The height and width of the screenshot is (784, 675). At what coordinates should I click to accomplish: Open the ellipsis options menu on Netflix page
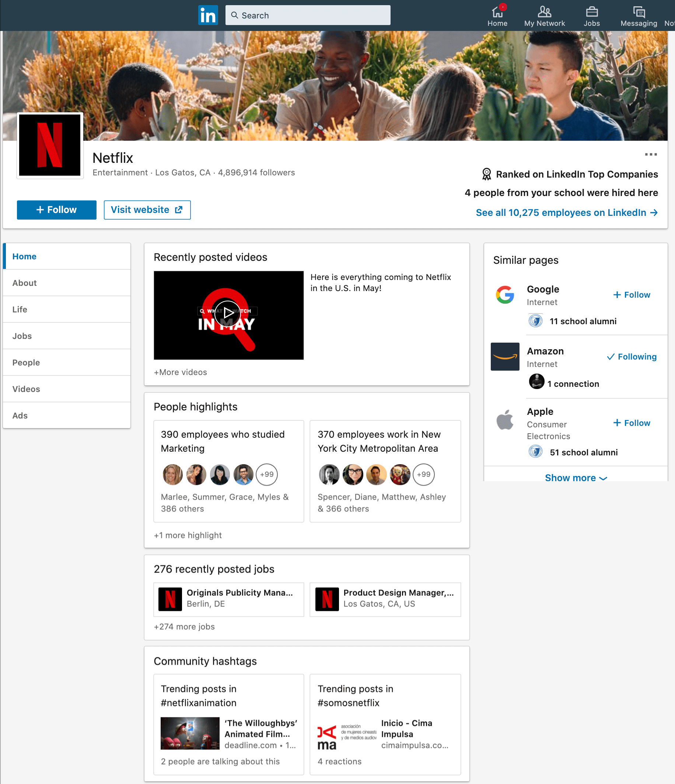click(x=651, y=154)
